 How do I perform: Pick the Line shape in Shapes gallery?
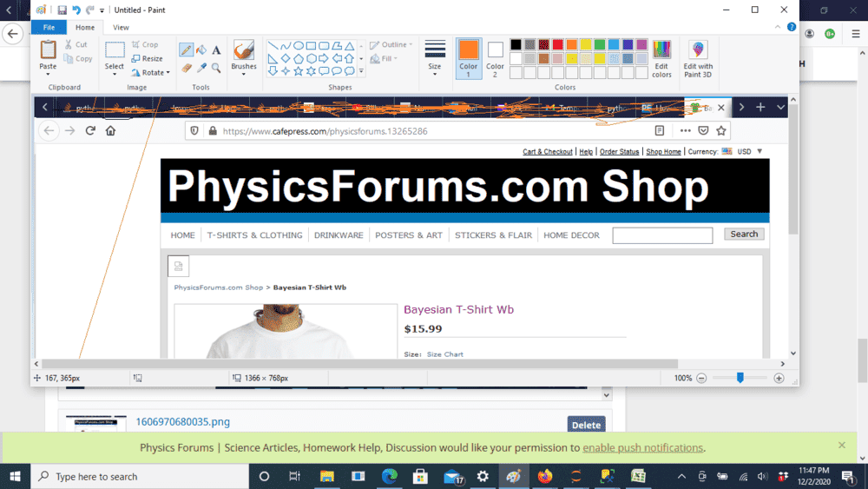[273, 45]
